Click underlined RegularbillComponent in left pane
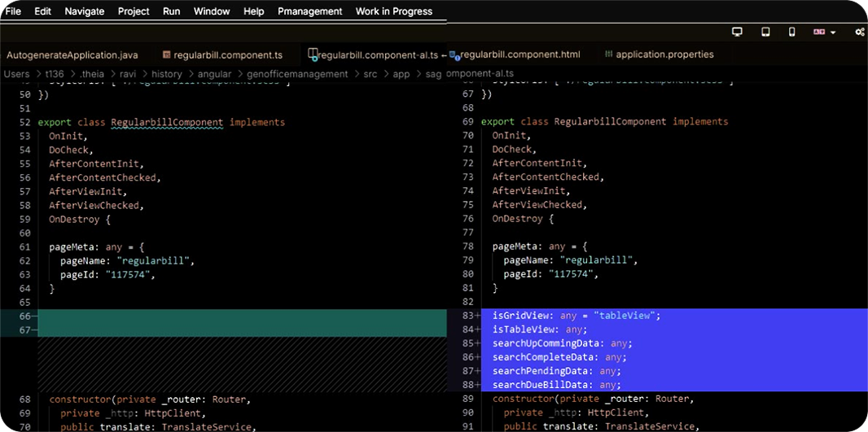This screenshot has width=868, height=432. 167,122
